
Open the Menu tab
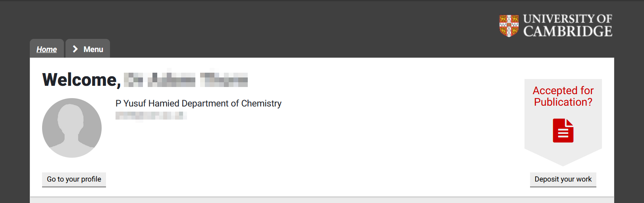[88, 49]
